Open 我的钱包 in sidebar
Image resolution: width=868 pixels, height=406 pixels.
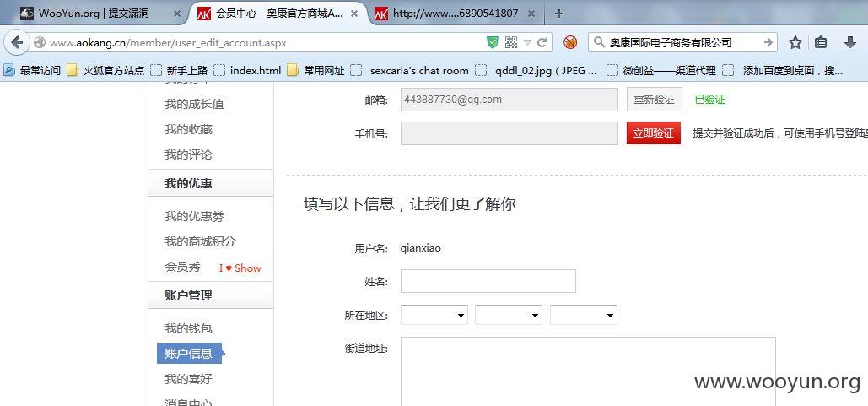point(188,328)
